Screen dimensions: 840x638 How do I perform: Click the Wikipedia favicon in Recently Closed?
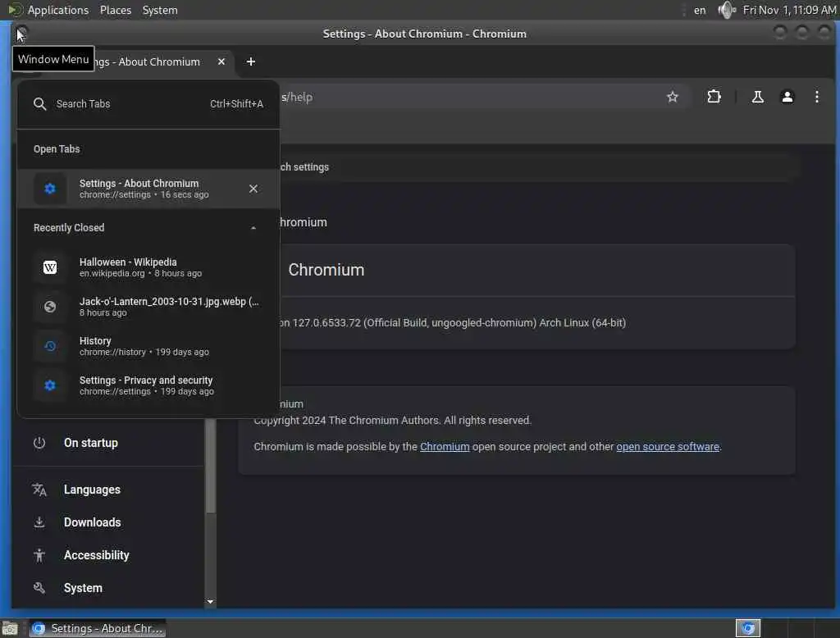pos(50,267)
